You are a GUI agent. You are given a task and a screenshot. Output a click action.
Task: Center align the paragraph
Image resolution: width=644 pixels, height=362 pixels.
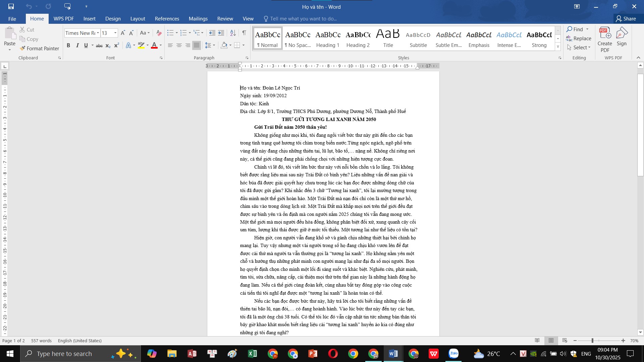click(x=179, y=45)
